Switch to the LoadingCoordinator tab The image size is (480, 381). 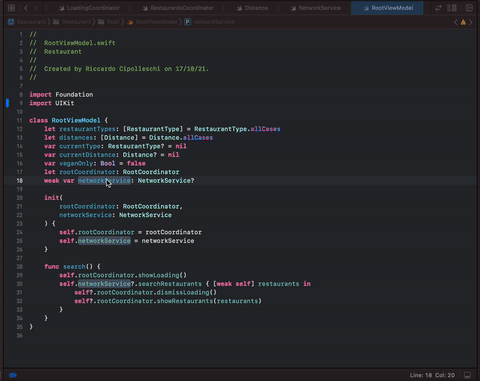tap(89, 8)
